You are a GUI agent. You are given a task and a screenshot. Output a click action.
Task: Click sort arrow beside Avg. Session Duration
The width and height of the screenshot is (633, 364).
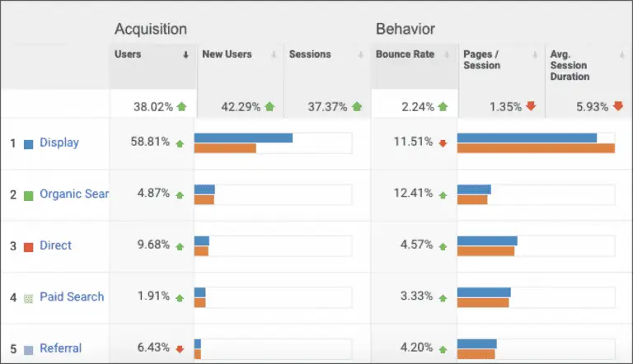point(621,55)
